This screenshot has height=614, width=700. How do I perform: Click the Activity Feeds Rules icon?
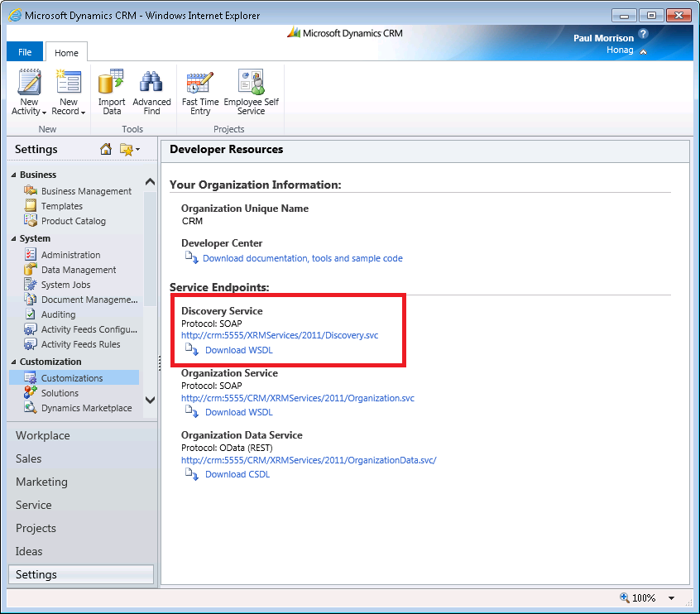tap(31, 344)
